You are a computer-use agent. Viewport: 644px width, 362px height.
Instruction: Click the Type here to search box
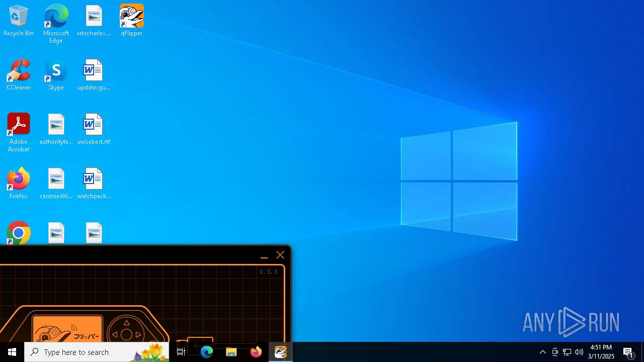pos(97,352)
